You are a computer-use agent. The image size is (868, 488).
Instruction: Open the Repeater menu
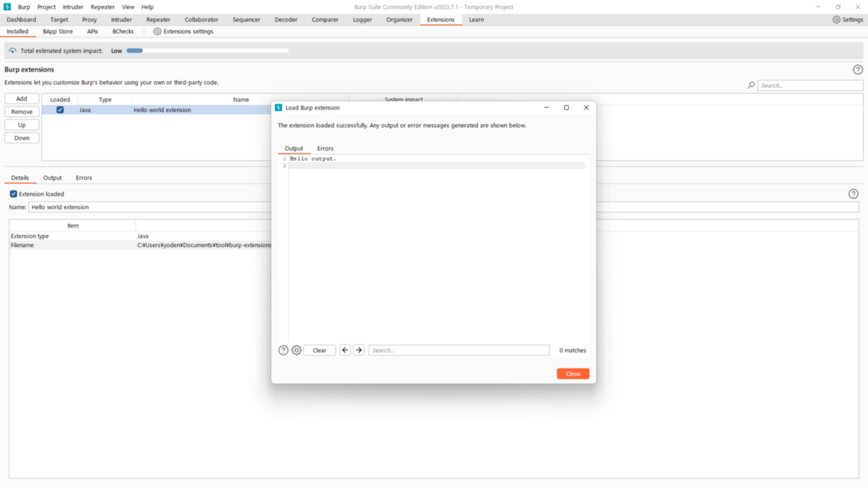pos(102,7)
